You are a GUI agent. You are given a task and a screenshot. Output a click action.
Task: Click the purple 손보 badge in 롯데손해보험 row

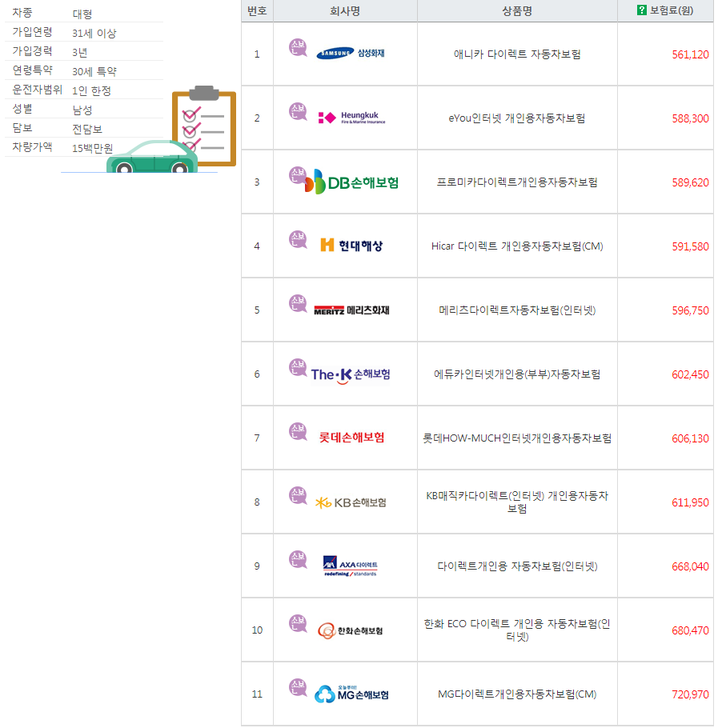pos(298,432)
